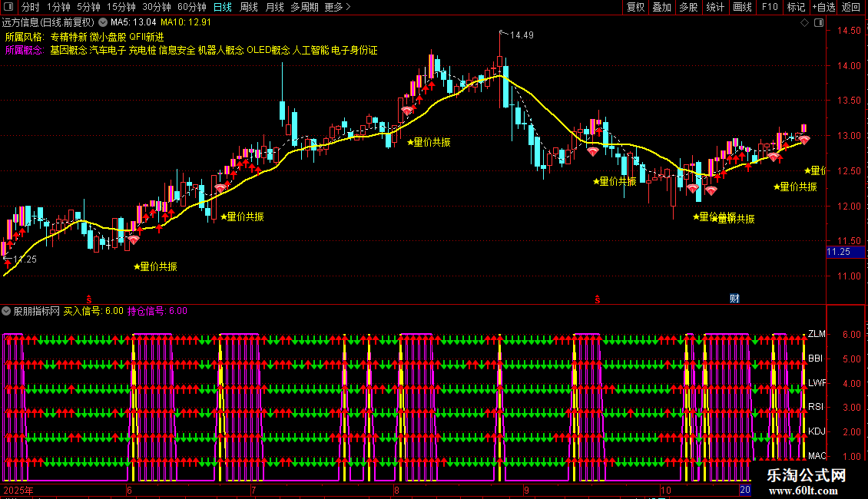Click the 财 financial marker icon

734,299
